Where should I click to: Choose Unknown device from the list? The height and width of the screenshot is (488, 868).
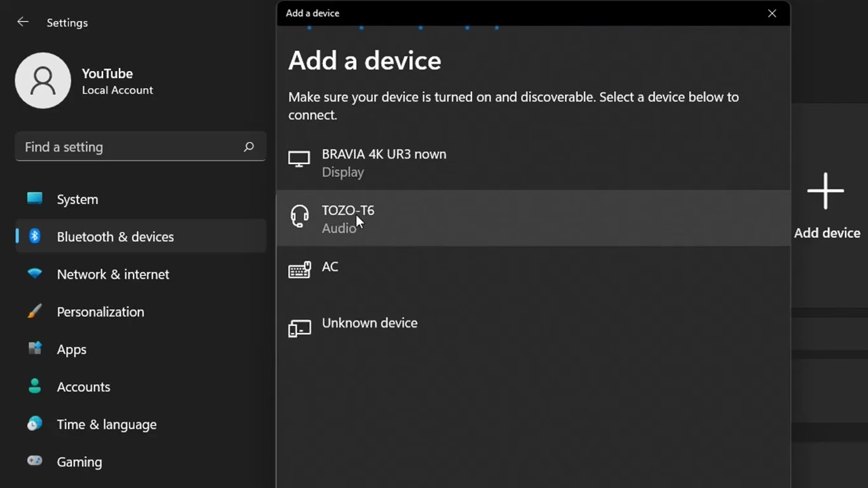click(370, 323)
